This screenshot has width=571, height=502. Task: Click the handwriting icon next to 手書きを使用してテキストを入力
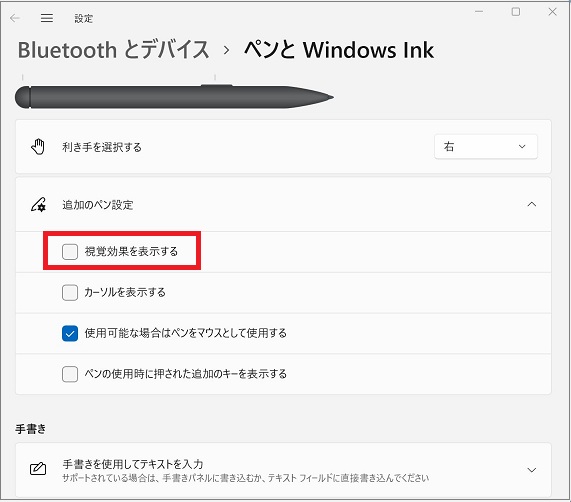[x=38, y=469]
